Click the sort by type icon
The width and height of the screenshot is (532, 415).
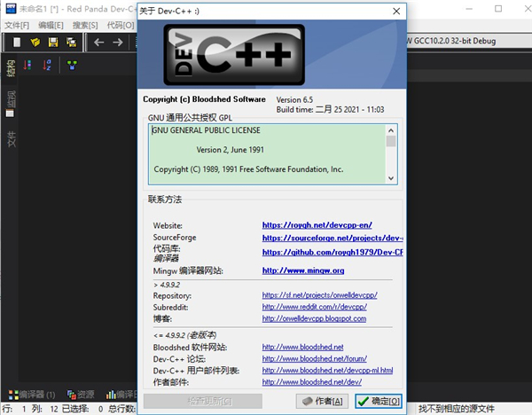[27, 65]
